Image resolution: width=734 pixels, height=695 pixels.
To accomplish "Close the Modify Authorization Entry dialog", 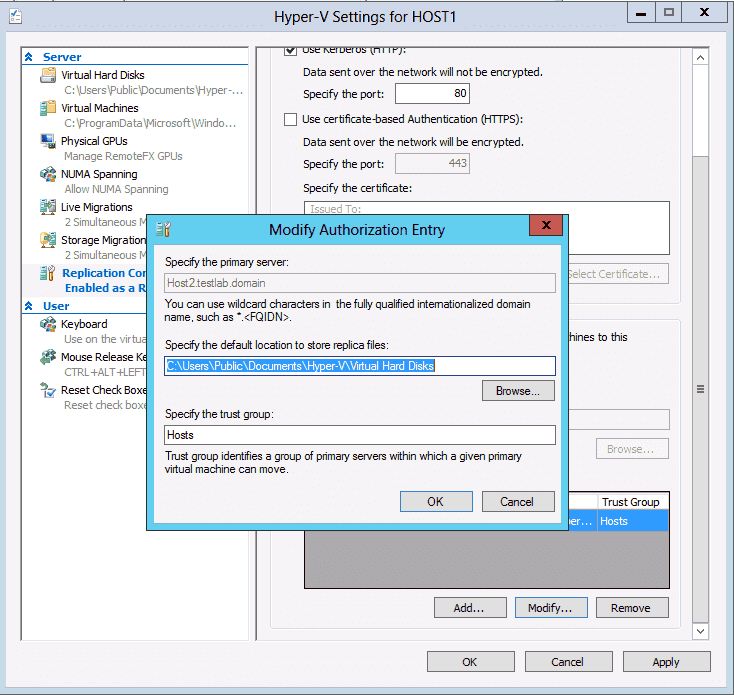I will pyautogui.click(x=546, y=225).
